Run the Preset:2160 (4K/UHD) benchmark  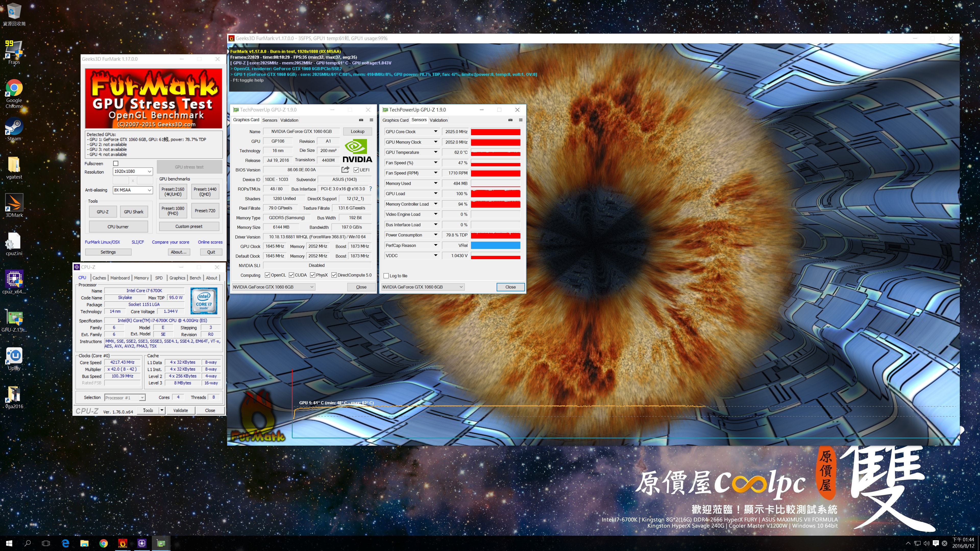[x=173, y=192]
